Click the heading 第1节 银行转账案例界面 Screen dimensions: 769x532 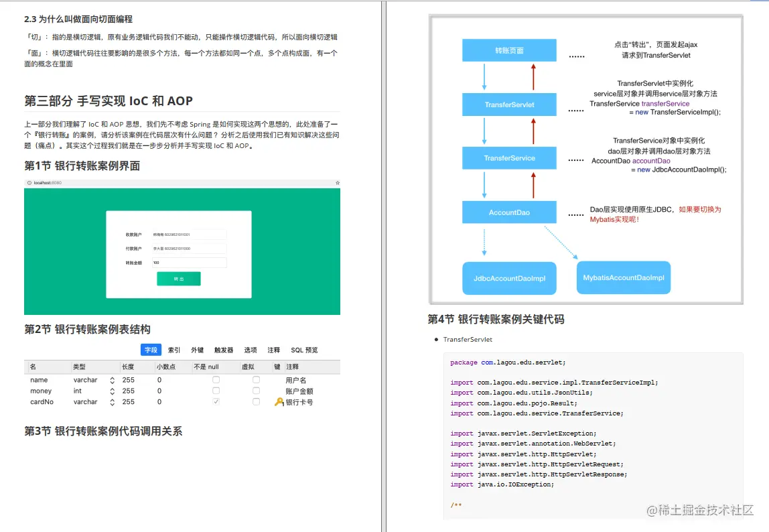tap(82, 166)
